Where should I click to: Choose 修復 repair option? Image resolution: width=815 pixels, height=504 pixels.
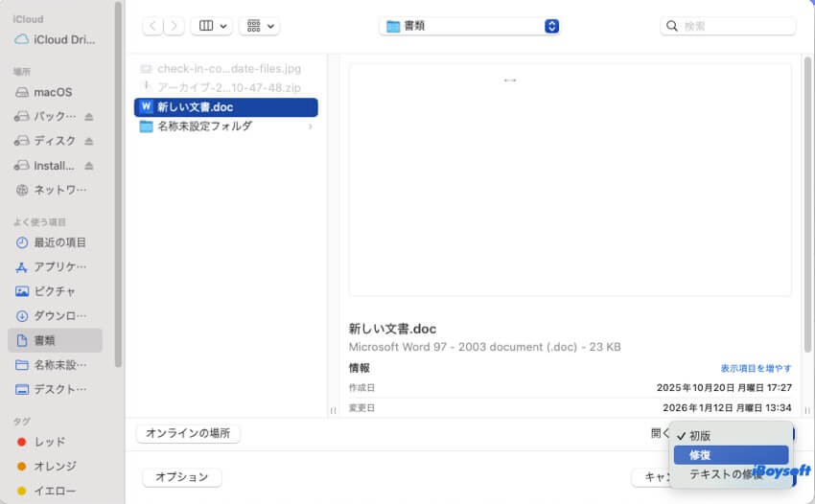point(731,455)
